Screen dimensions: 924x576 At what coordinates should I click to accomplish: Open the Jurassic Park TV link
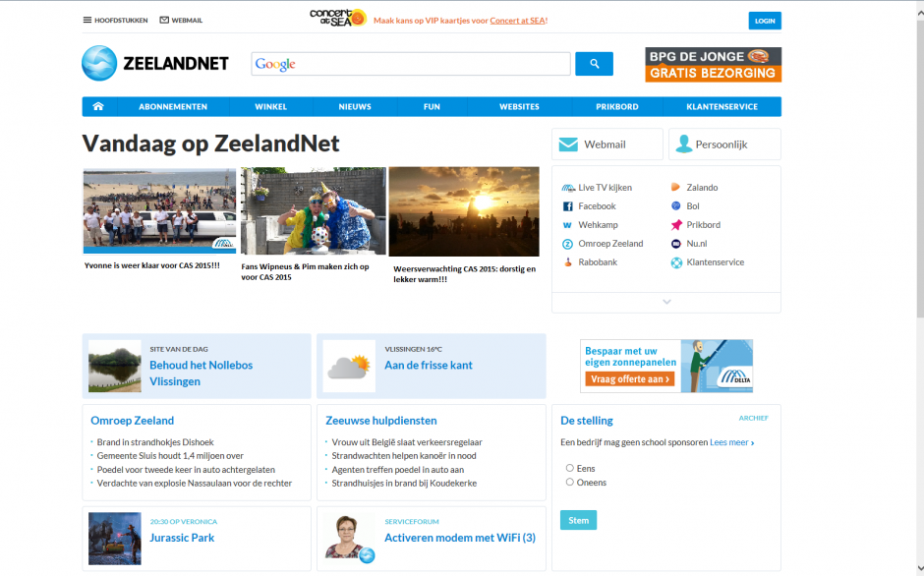(182, 538)
